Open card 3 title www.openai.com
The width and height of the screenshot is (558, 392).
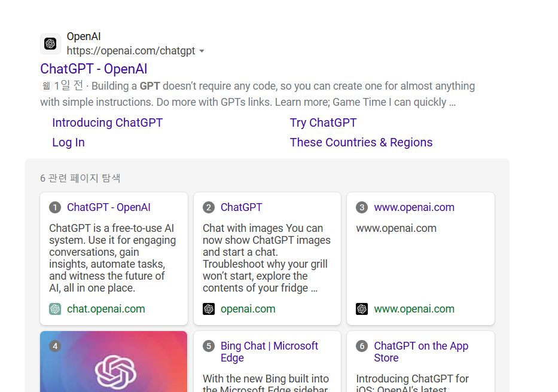click(x=414, y=207)
